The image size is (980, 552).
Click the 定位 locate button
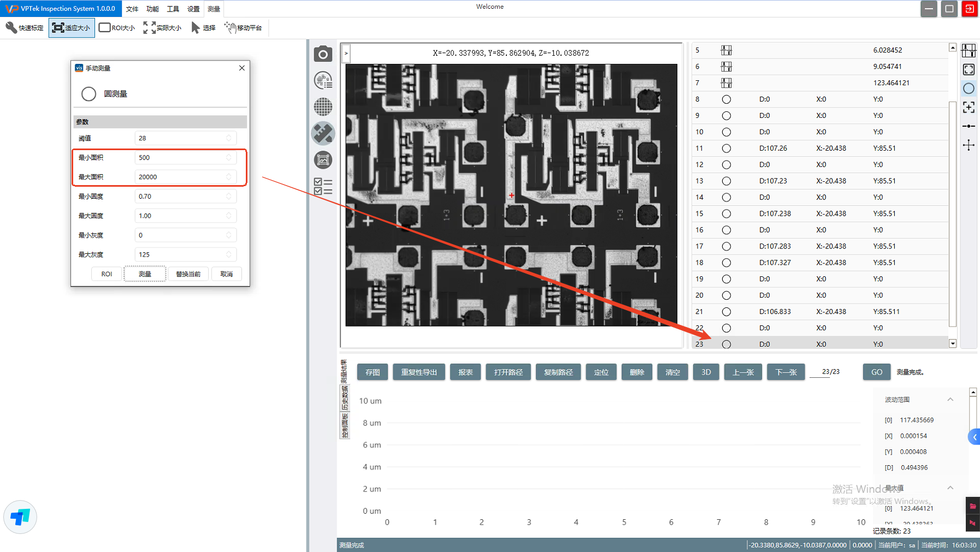(601, 372)
